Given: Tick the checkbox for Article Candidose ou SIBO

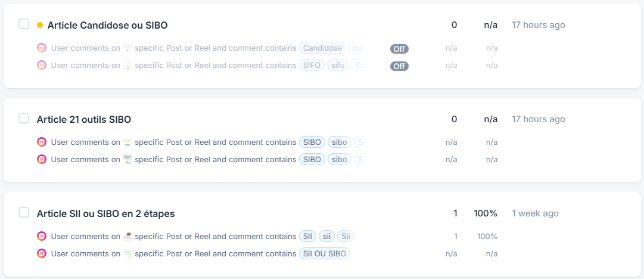Looking at the screenshot, I should 24,24.
